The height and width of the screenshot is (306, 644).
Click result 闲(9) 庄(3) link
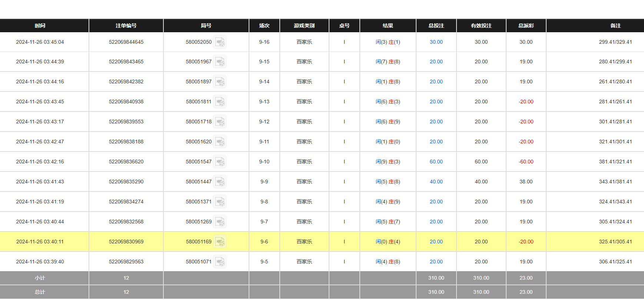[x=388, y=162]
